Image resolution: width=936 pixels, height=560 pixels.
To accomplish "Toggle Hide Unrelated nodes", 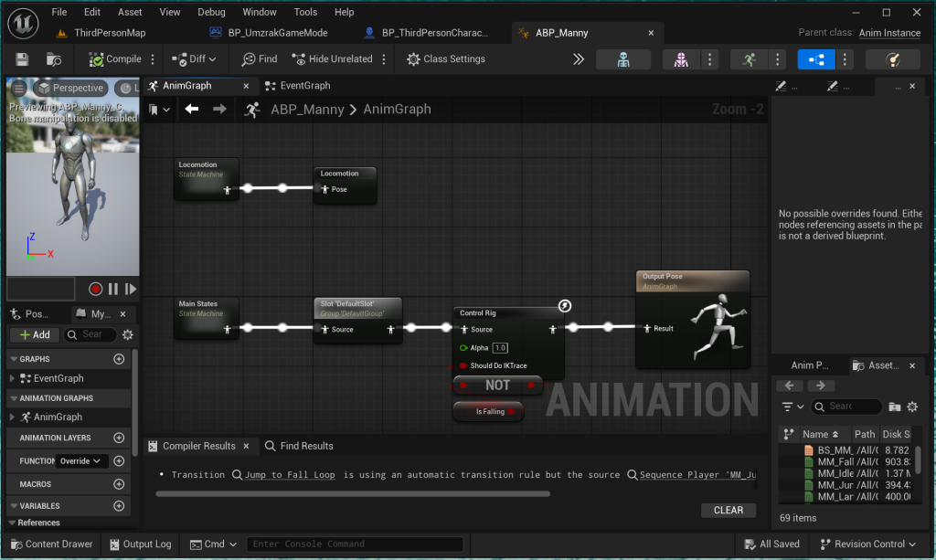I will coord(332,59).
